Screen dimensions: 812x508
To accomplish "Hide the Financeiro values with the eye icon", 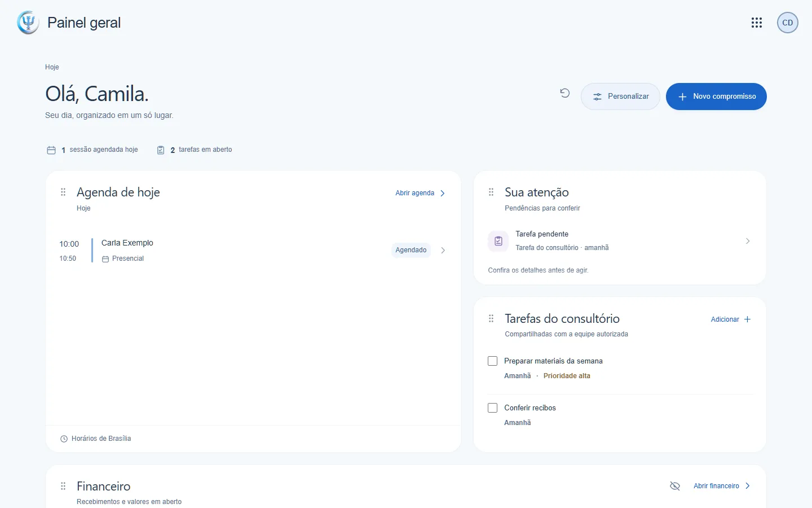I will pos(675,486).
